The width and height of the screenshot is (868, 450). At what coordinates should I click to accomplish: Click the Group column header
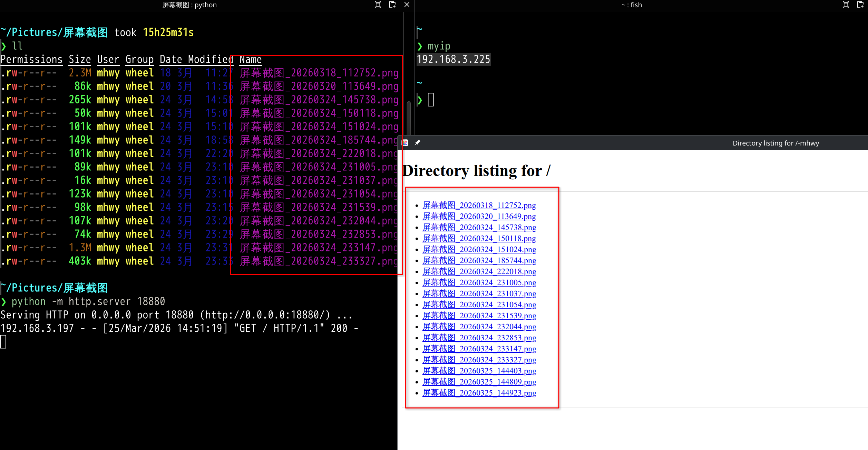click(x=139, y=60)
